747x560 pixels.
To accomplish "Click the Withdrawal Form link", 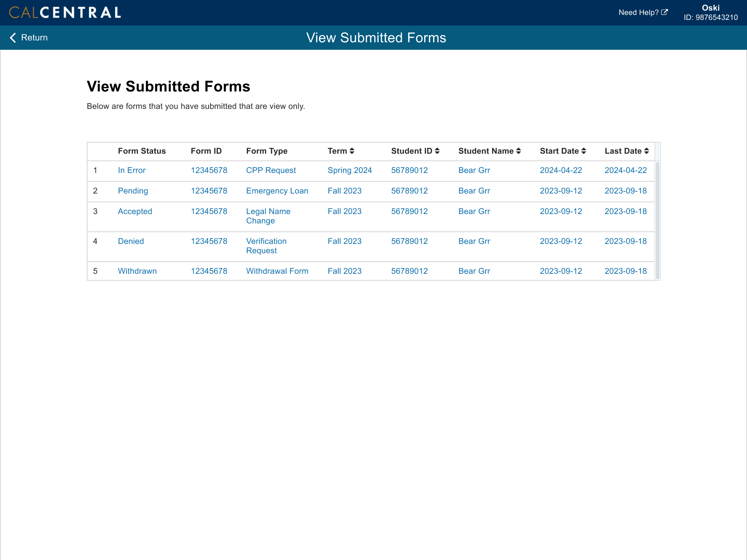I will click(x=277, y=271).
